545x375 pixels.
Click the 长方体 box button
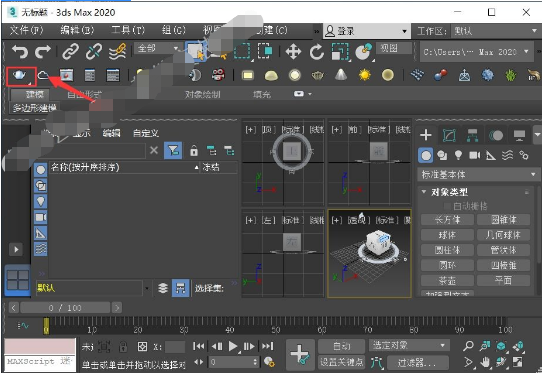pos(447,220)
